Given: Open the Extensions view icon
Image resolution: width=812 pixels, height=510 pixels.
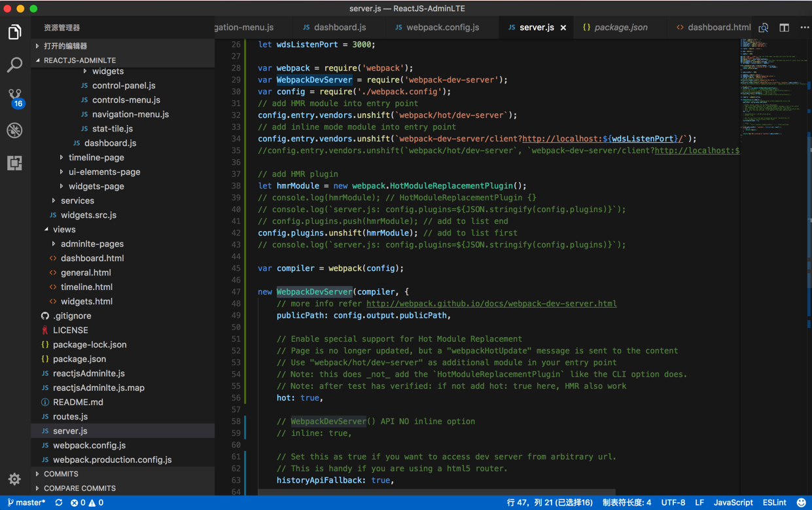Looking at the screenshot, I should coord(14,163).
